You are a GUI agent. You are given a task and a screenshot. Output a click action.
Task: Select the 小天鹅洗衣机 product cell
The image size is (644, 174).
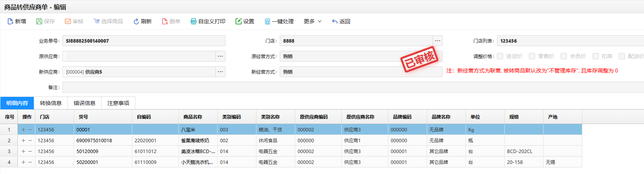tap(198, 162)
